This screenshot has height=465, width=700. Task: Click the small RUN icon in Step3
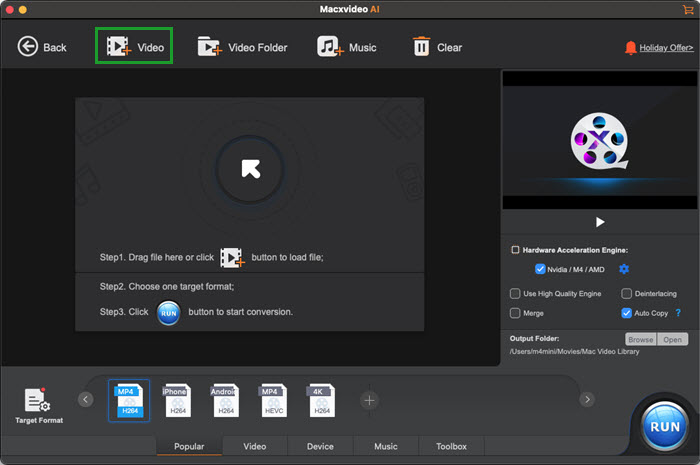(x=169, y=313)
